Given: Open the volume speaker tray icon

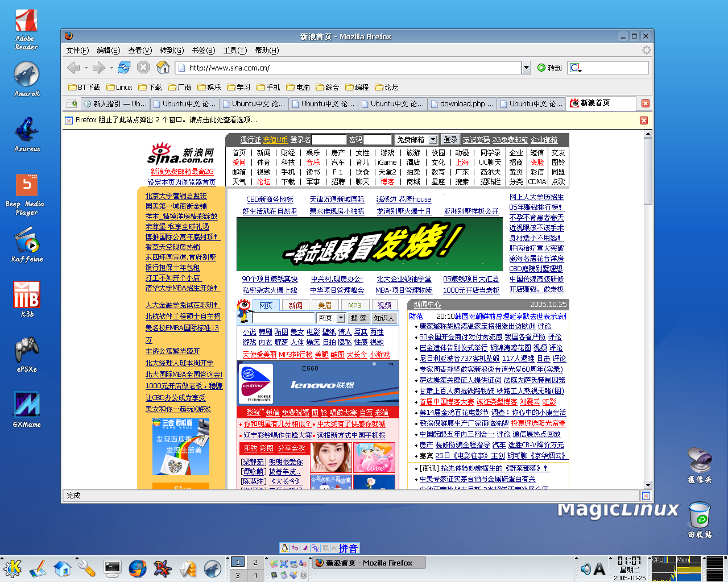Looking at the screenshot, I should coord(586,568).
